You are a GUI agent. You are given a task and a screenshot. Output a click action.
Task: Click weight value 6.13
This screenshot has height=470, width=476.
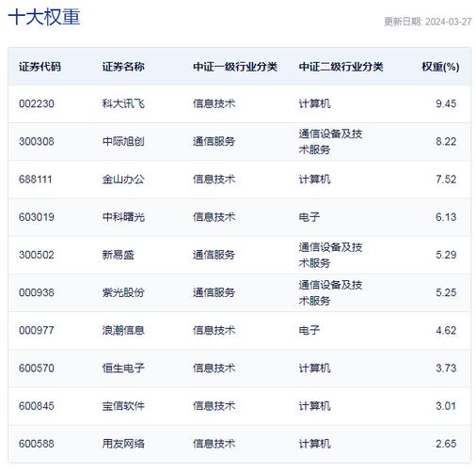pyautogui.click(x=446, y=217)
